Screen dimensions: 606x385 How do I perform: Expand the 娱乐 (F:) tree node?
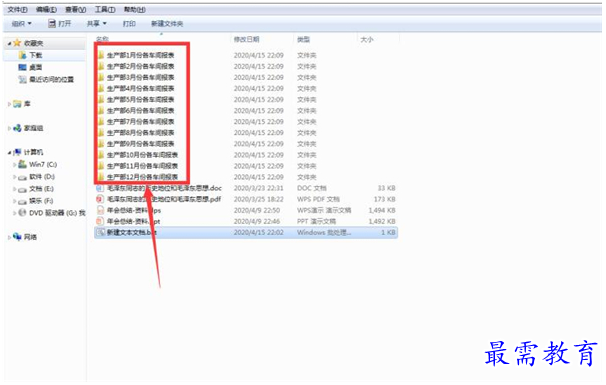15,201
